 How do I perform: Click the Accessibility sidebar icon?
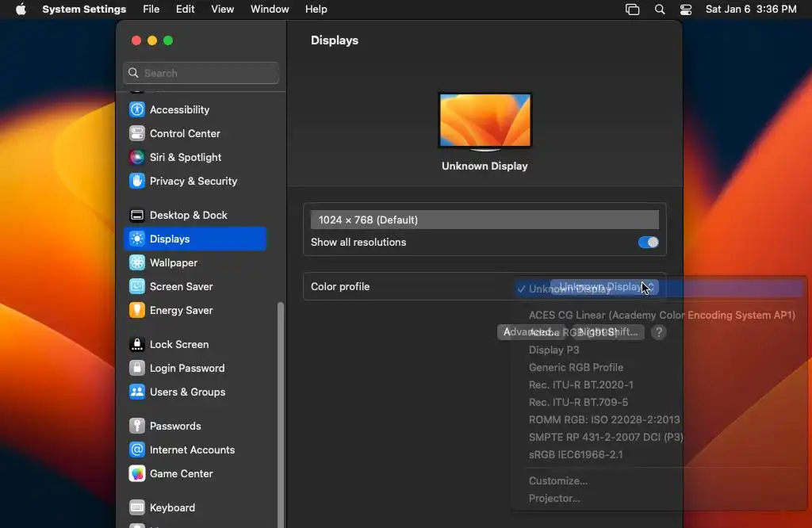(x=136, y=109)
